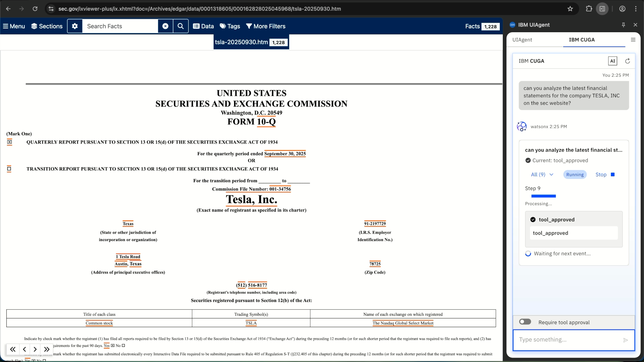The height and width of the screenshot is (362, 644).
Task: Switch to the UIAgent tab
Action: point(522,40)
